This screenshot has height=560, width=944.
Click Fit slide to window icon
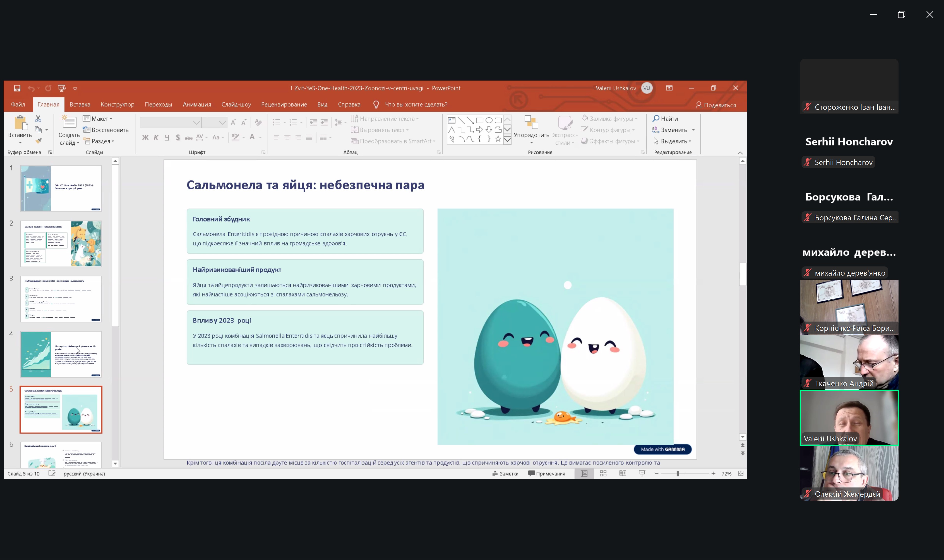pyautogui.click(x=740, y=474)
